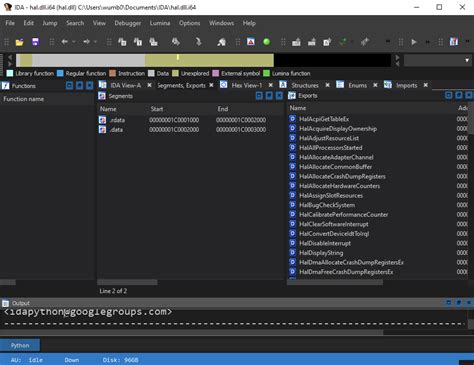Float the Functions panel
Screen dimensions: 474x365
[x=79, y=86]
